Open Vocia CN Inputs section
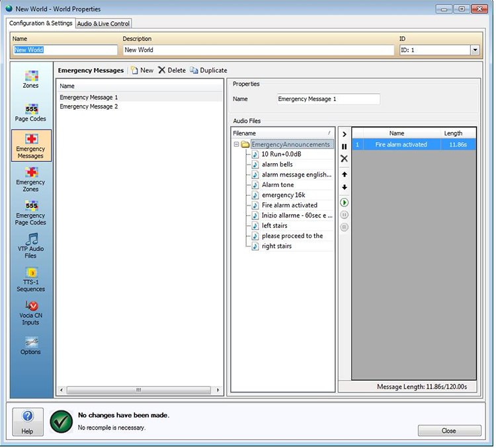Viewport: 496px width, 448px height. point(30,313)
